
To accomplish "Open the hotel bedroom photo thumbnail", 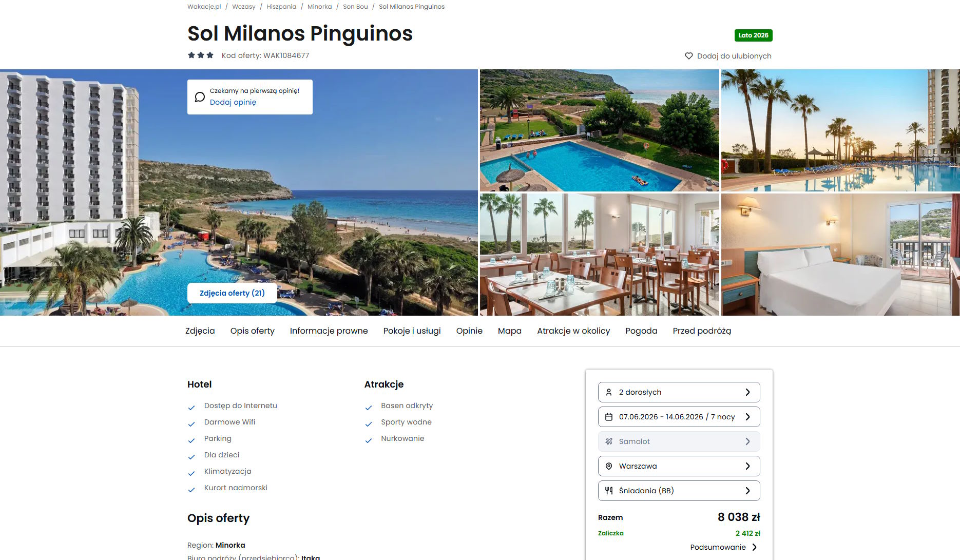I will 840,255.
